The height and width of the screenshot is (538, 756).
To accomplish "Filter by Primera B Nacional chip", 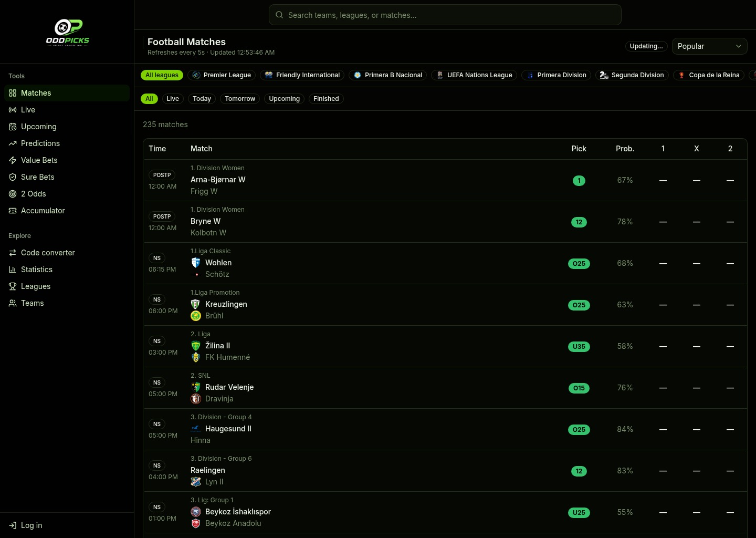I will (x=388, y=75).
